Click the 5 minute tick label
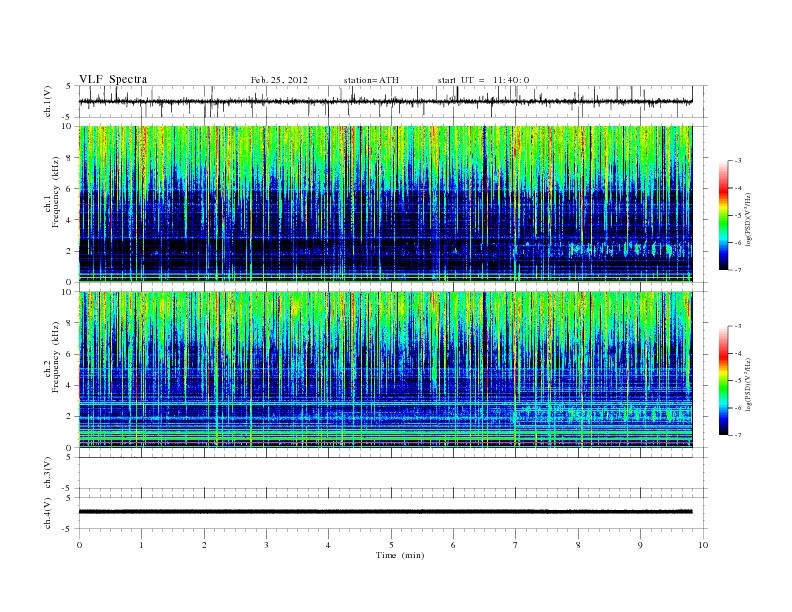The image size is (792, 612). click(391, 545)
